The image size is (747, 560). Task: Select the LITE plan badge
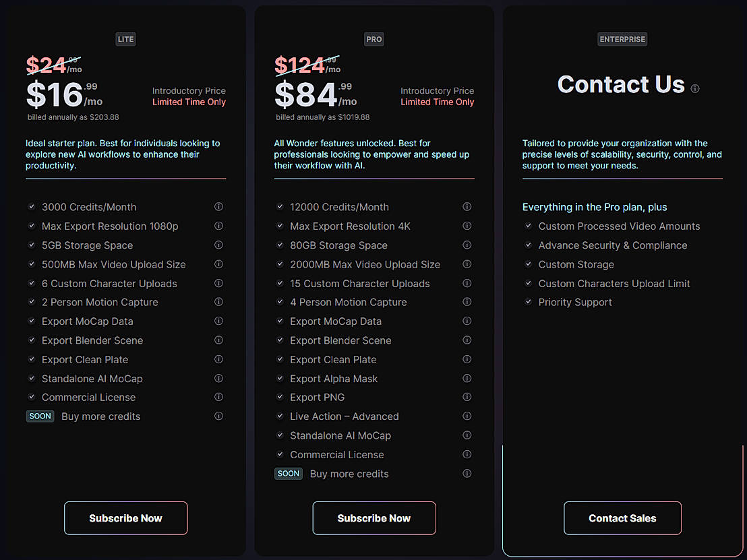coord(126,39)
